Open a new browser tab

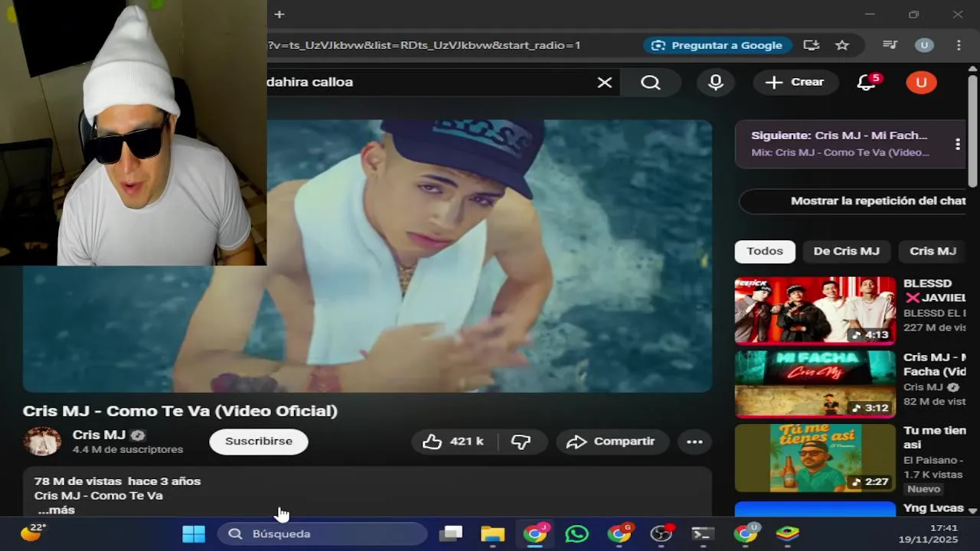279,15
